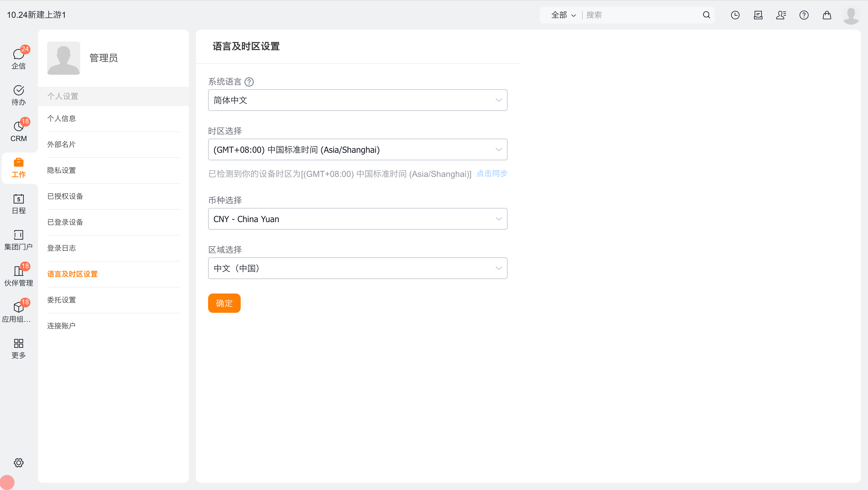The image size is (868, 490).
Task: Open the 全部 search scope dropdown
Action: pyautogui.click(x=563, y=15)
